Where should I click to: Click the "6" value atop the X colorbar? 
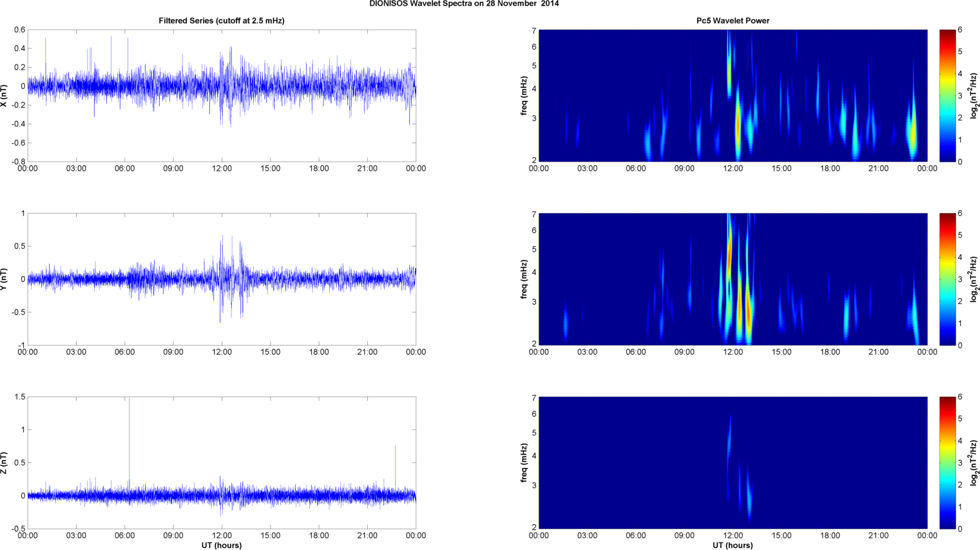(960, 30)
